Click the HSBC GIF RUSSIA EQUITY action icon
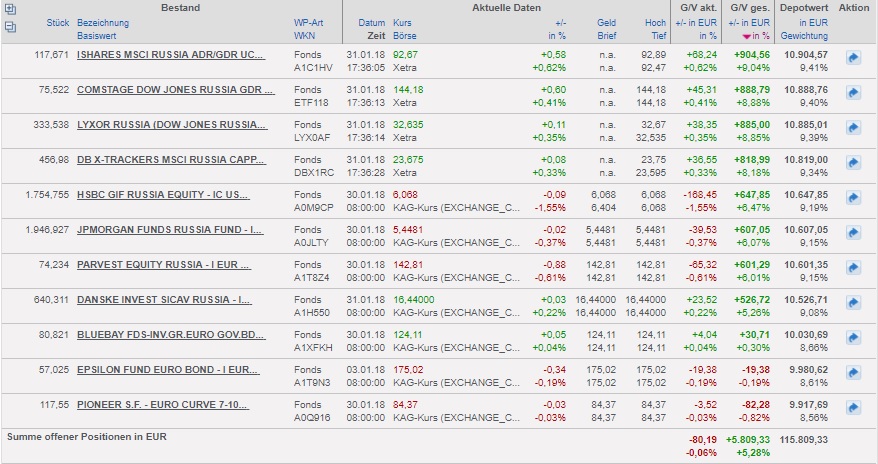The width and height of the screenshot is (878, 464). coord(853,198)
